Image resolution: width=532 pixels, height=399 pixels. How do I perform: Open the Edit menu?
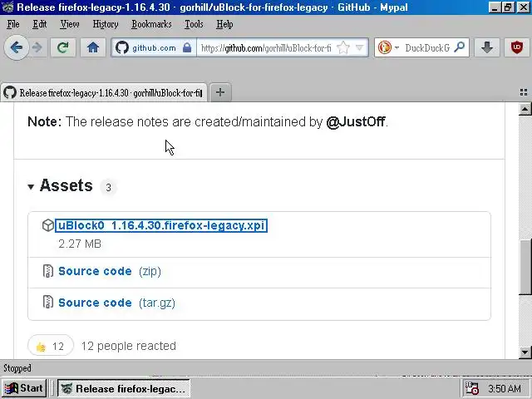pyautogui.click(x=39, y=24)
